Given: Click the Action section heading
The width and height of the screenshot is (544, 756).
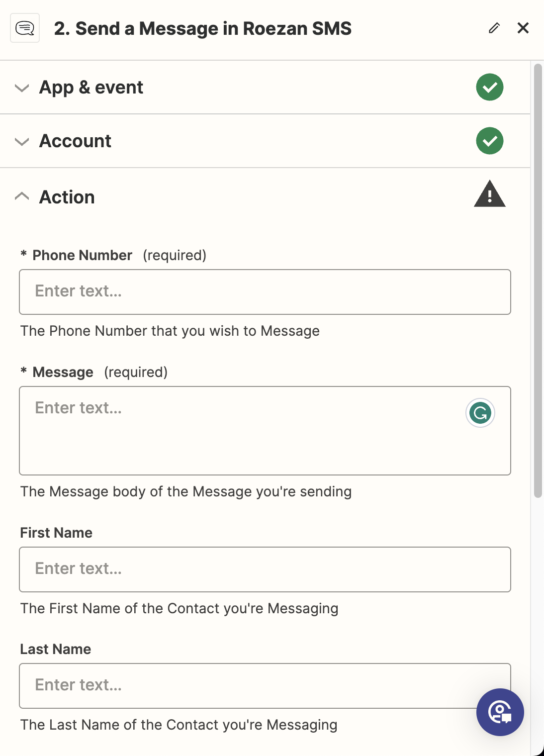Looking at the screenshot, I should click(67, 197).
